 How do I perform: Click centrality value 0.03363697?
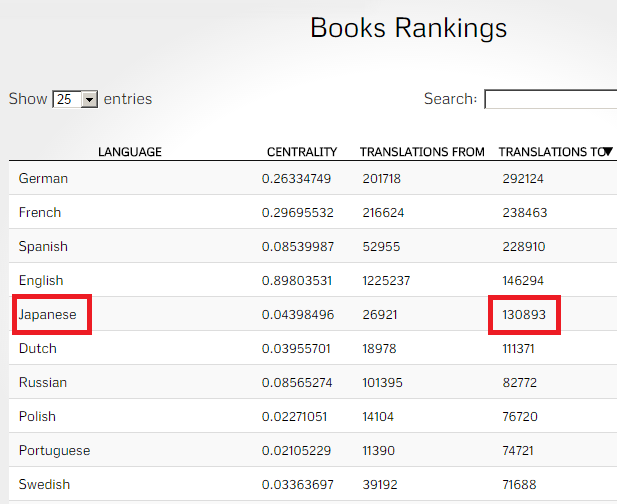click(x=297, y=484)
